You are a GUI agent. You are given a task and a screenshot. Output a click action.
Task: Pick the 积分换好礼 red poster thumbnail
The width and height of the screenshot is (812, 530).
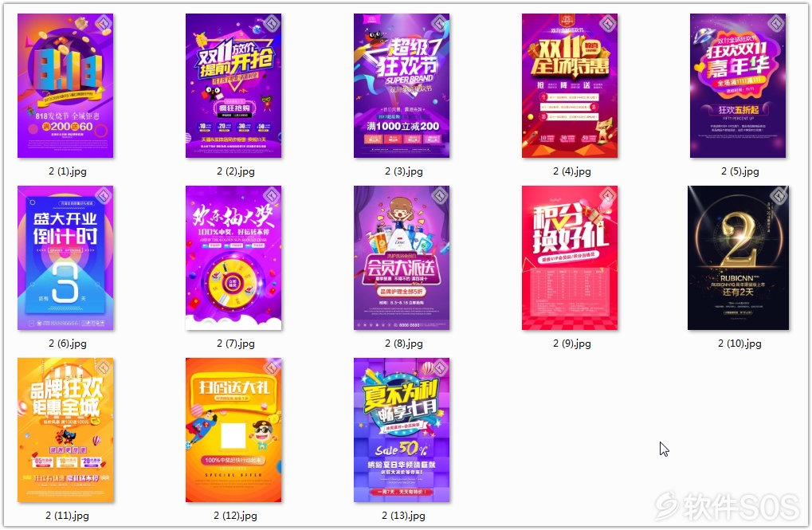coord(570,258)
